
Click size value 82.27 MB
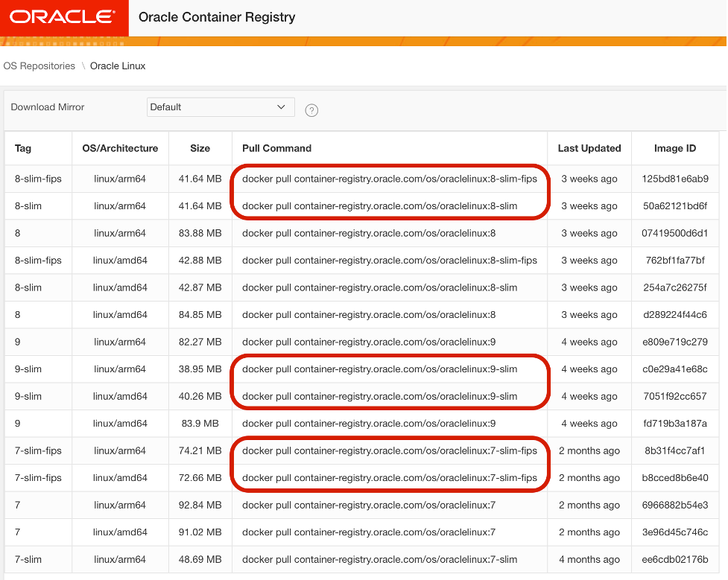(x=200, y=342)
